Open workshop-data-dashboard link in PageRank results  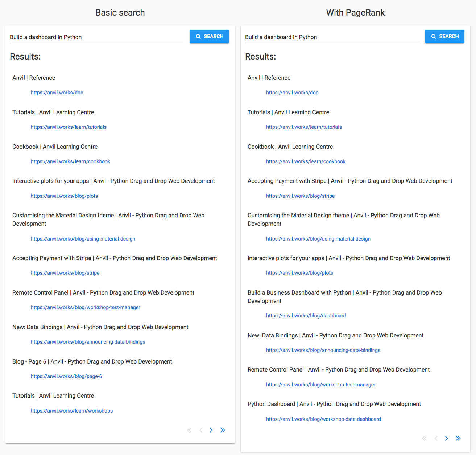pos(323,419)
